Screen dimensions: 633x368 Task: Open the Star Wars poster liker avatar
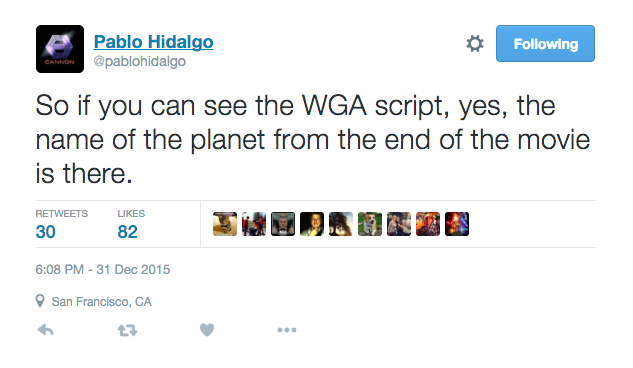pyautogui.click(x=457, y=224)
